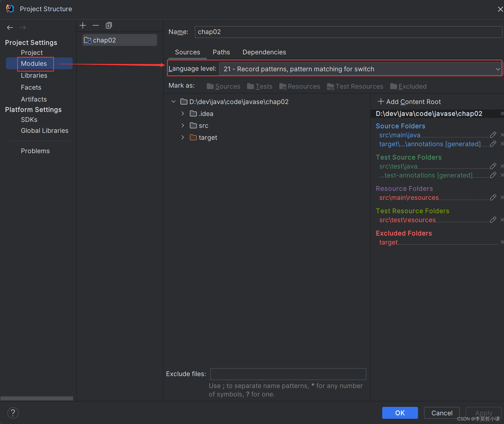Screen dimensions: 504x424
Task: Click the src\main\java source folder entry
Action: click(400, 135)
